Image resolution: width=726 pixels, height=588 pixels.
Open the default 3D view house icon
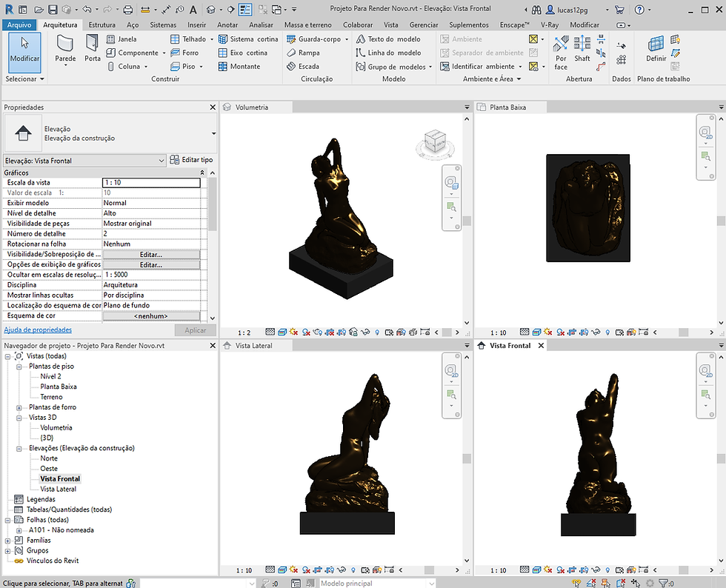coord(211,10)
